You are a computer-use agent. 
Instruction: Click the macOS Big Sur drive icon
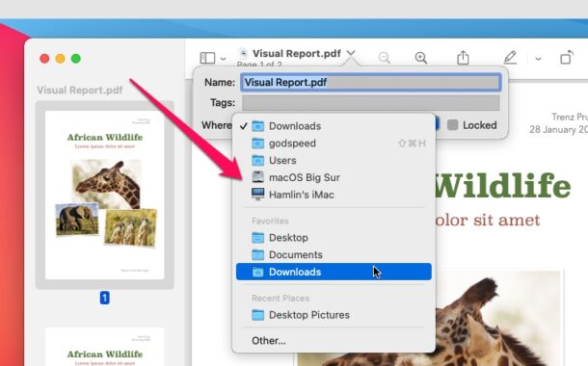(x=257, y=177)
